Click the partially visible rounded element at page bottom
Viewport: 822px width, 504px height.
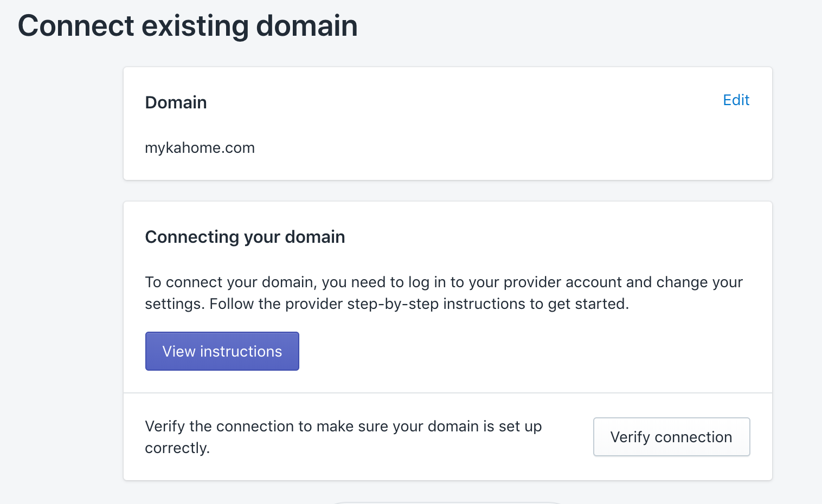pyautogui.click(x=446, y=502)
